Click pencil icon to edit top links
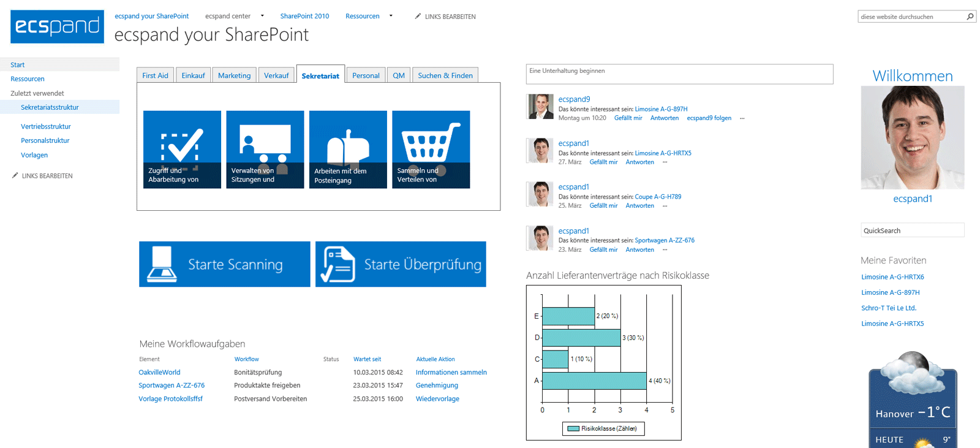 (418, 17)
